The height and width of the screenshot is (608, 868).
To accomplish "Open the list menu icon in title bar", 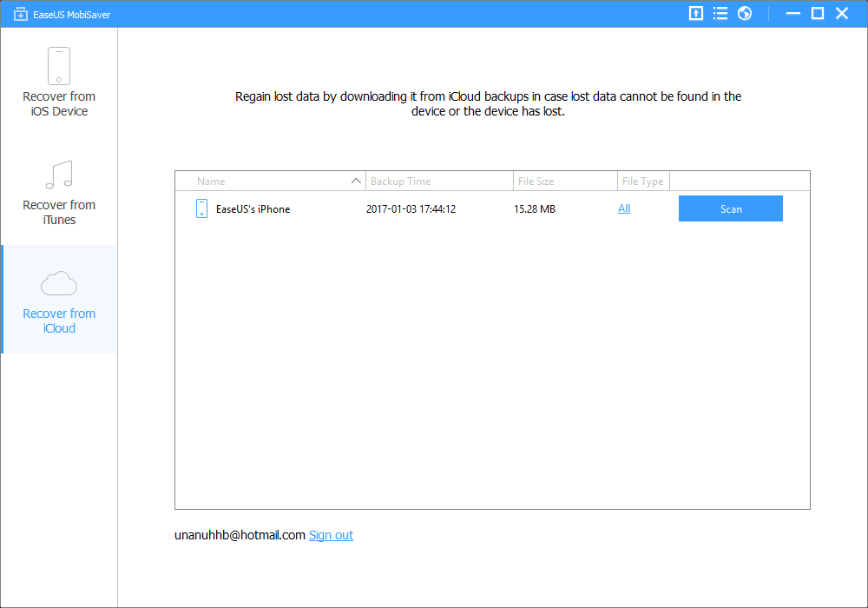I will click(x=720, y=13).
